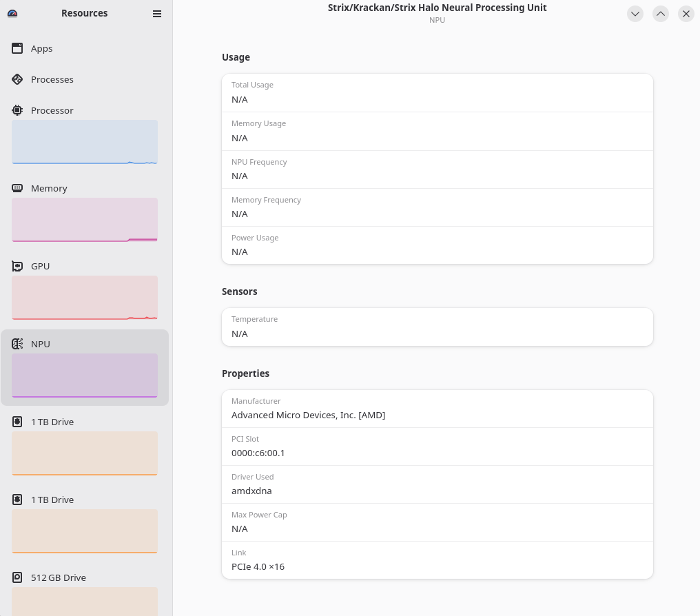Click the Properties section heading
700x616 pixels.
point(245,373)
